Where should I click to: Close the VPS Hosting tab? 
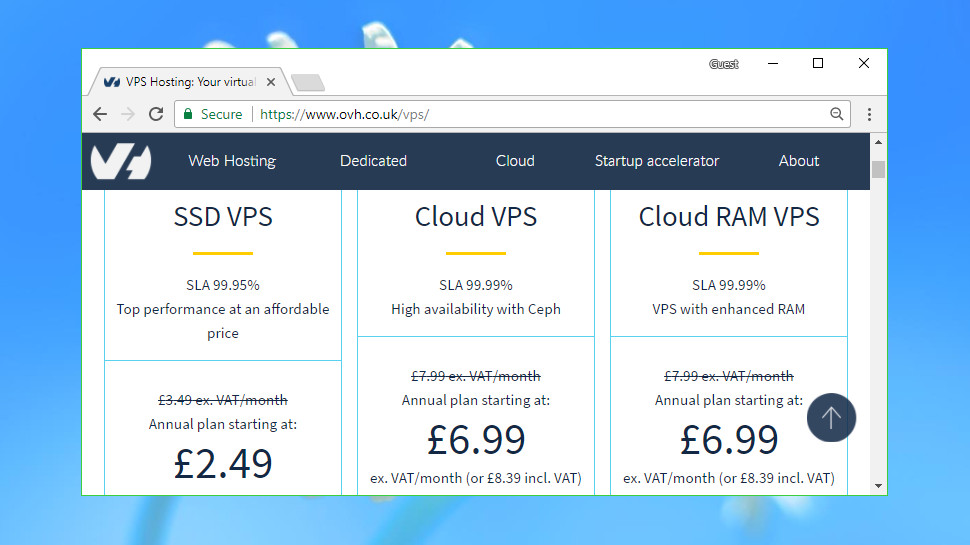tap(271, 82)
